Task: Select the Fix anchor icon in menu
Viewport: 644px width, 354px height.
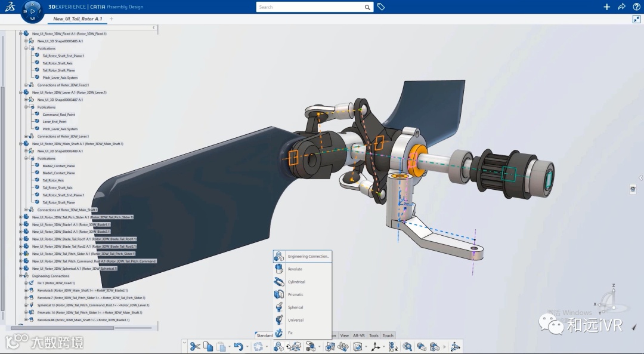Action: [x=279, y=333]
